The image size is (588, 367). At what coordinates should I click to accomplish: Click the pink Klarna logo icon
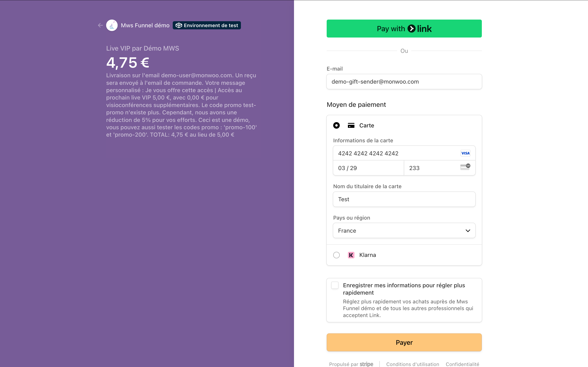(351, 255)
